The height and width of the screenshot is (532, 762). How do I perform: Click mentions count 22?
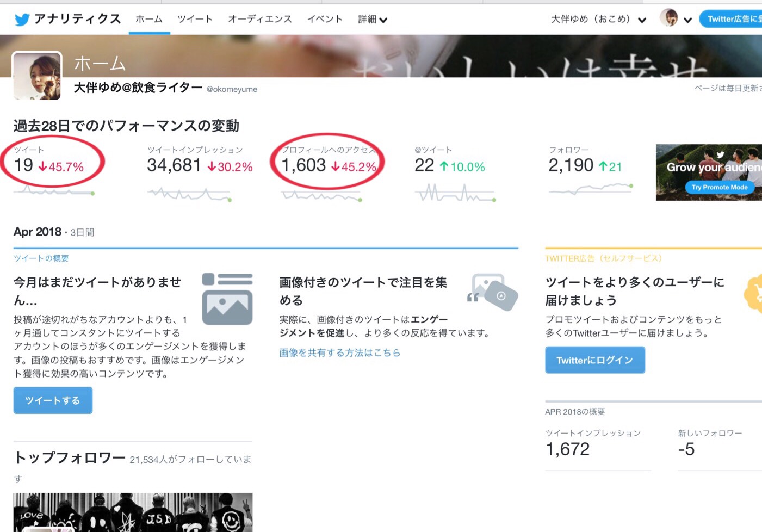pos(424,165)
